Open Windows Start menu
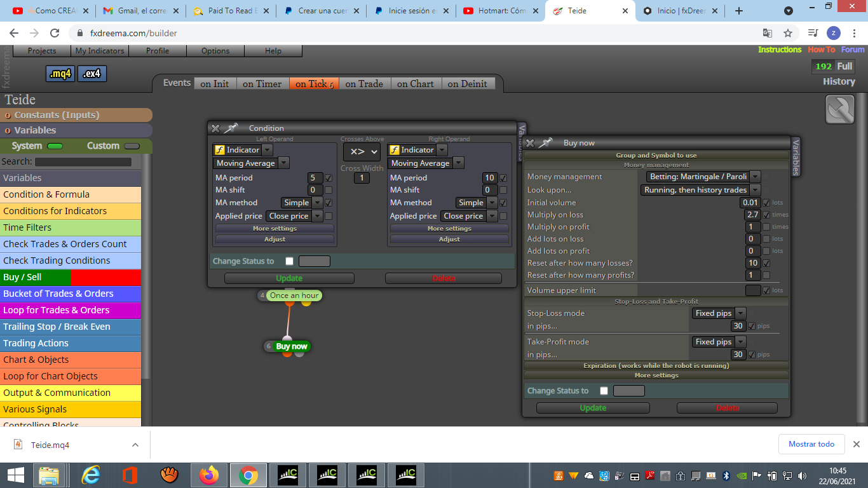This screenshot has width=868, height=488. tap(16, 475)
